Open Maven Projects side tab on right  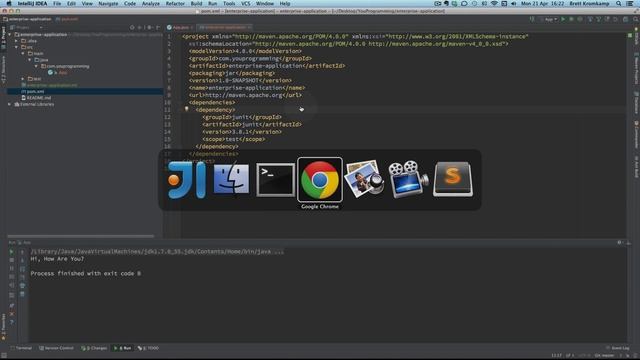(x=636, y=69)
